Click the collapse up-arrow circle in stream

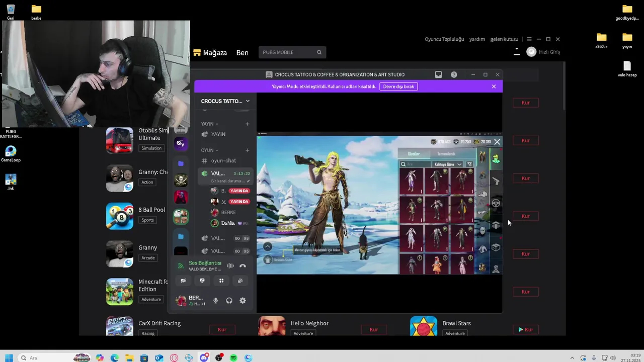tap(268, 246)
